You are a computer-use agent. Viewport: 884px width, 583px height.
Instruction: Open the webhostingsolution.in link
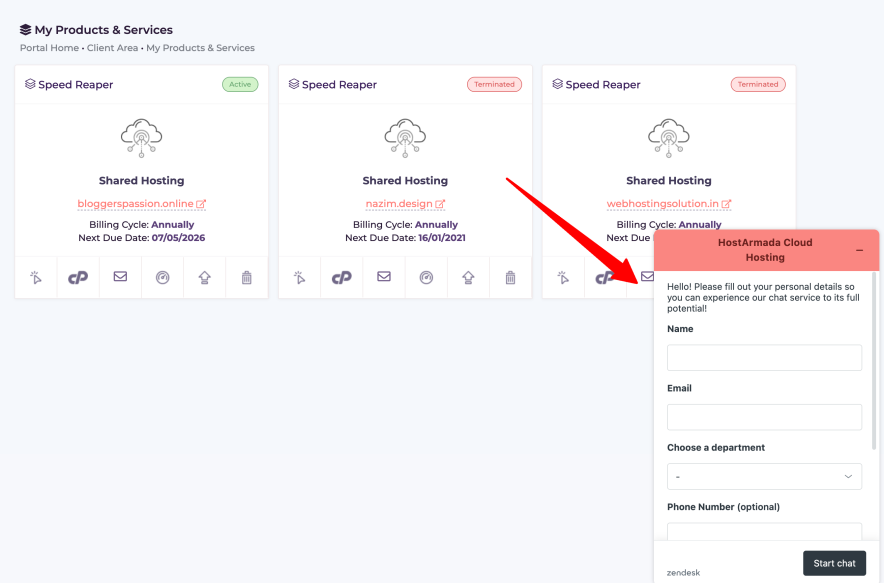pos(669,204)
